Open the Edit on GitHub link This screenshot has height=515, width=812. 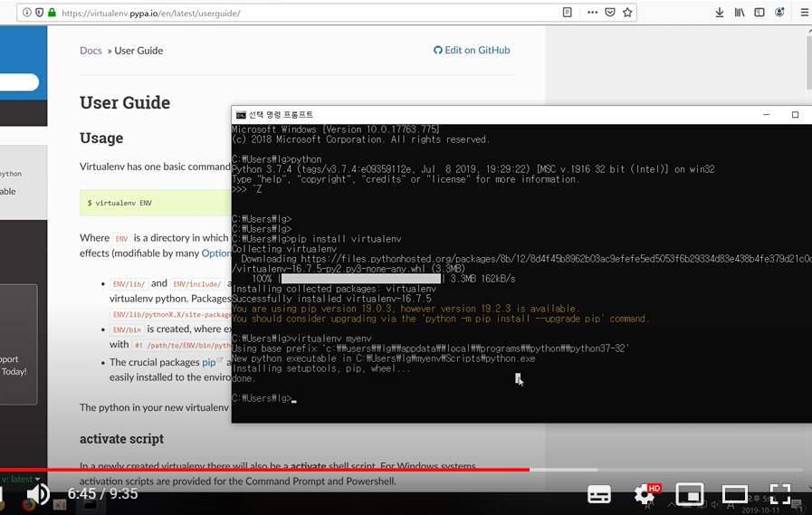[472, 50]
